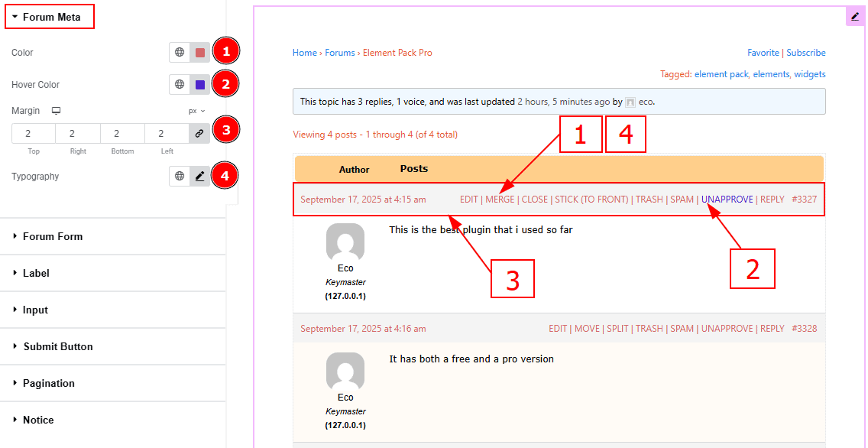Open the 'elements' tag link
The width and height of the screenshot is (868, 448).
(x=771, y=73)
